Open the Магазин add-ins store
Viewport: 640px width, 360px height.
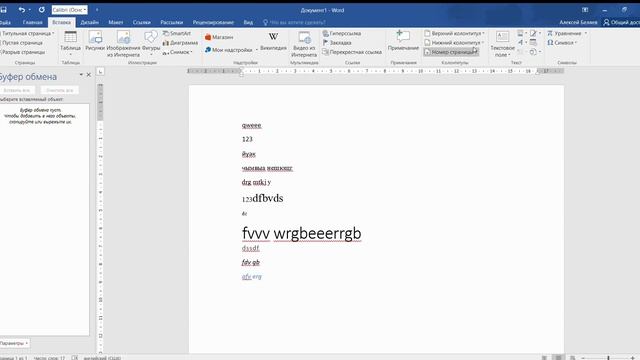(219, 37)
